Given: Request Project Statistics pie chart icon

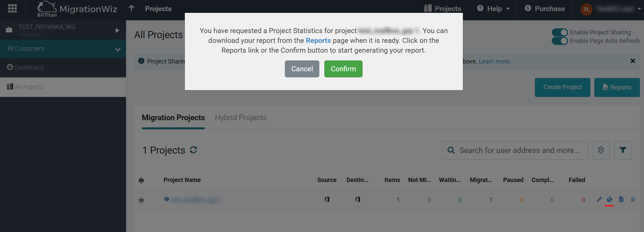Looking at the screenshot, I should (x=610, y=199).
